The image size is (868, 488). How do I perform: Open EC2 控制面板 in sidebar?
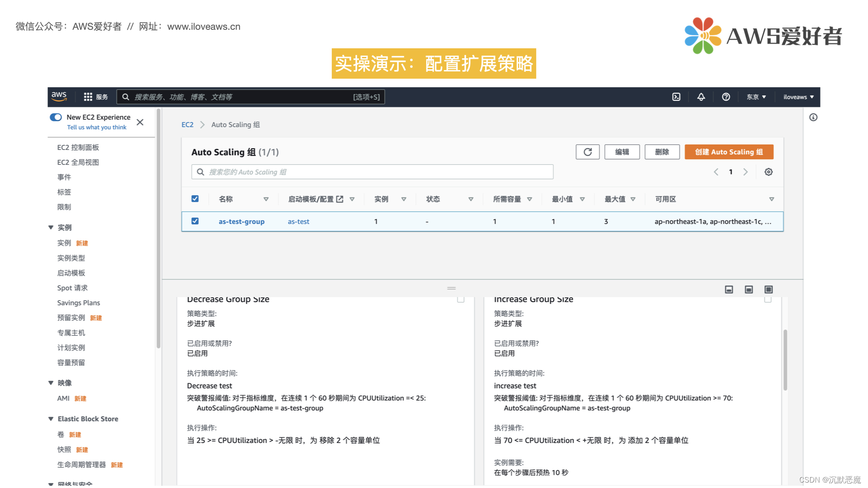[78, 147]
